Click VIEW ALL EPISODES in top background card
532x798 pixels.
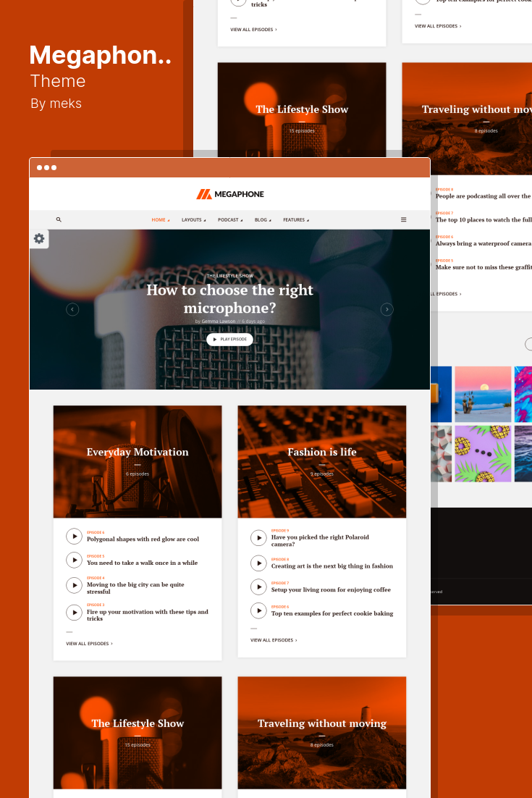tap(254, 30)
